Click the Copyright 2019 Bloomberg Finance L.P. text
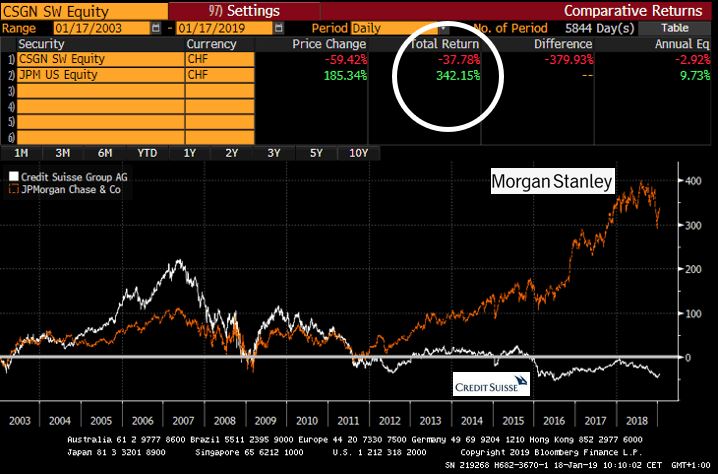 click(x=551, y=452)
